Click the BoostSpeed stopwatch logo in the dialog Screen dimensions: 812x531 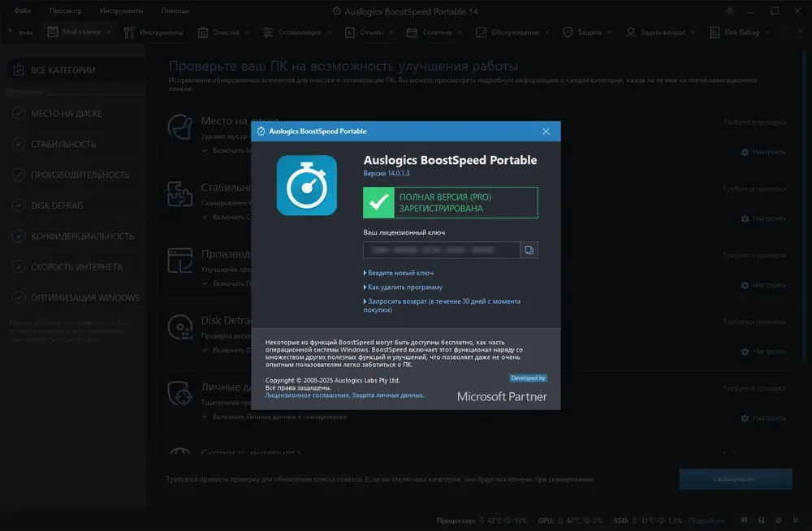(x=307, y=185)
